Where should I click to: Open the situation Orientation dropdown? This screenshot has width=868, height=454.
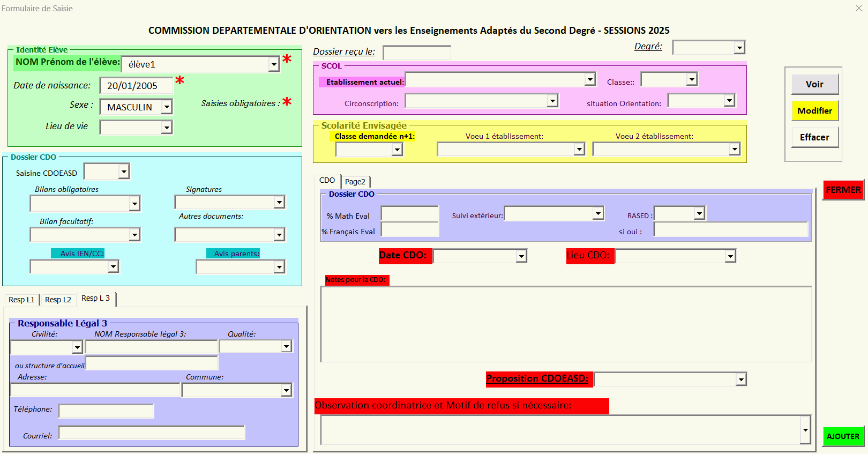(729, 100)
